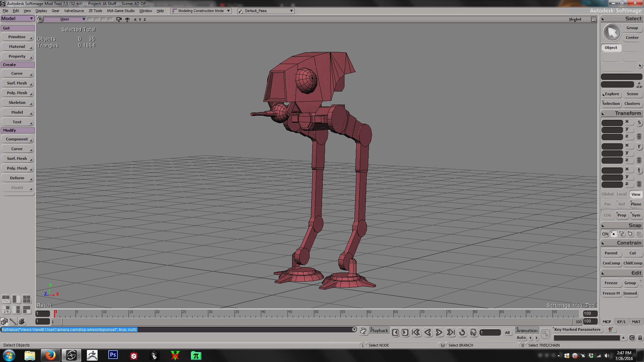The image size is (644, 362).
Task: Click the loop path icon beside Playback
Action: click(x=363, y=331)
